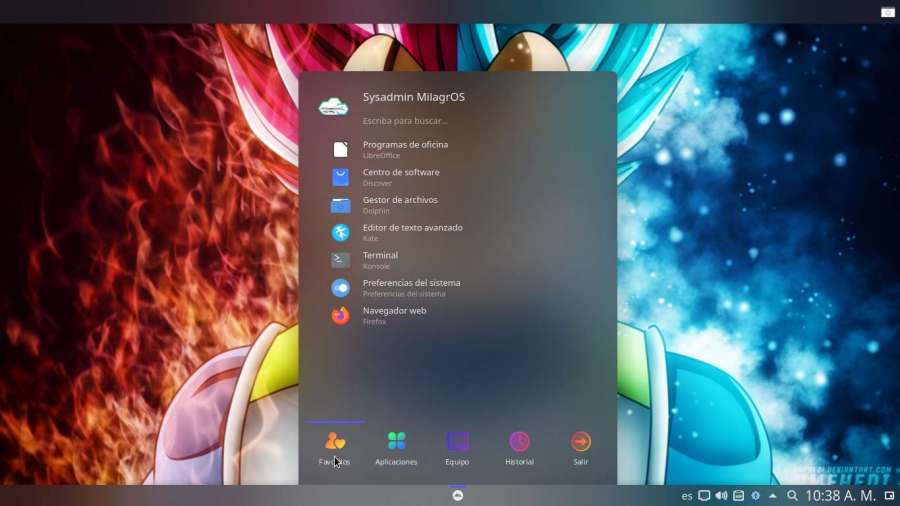The image size is (900, 506).
Task: Show the Historial tab
Action: tap(519, 447)
